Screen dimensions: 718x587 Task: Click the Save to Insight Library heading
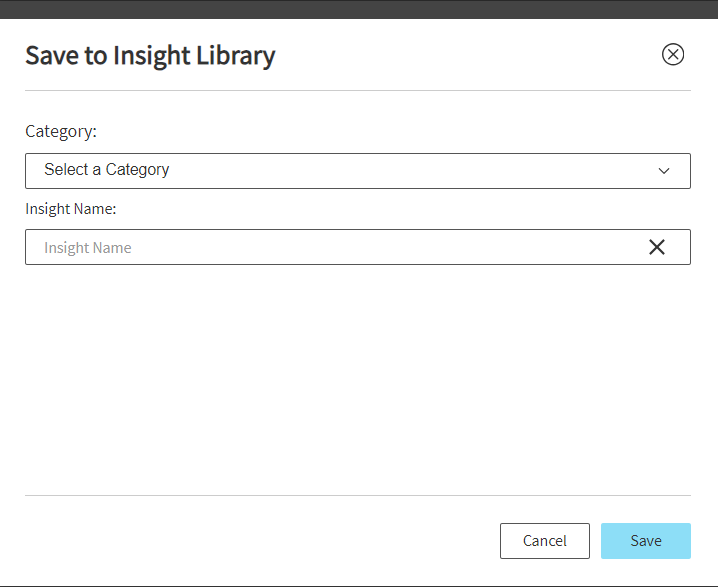(150, 55)
